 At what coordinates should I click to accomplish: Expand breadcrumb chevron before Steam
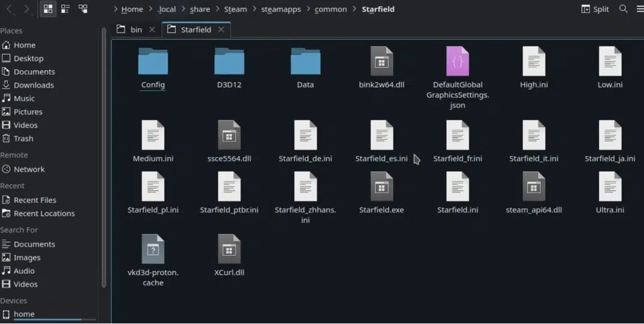click(x=217, y=8)
